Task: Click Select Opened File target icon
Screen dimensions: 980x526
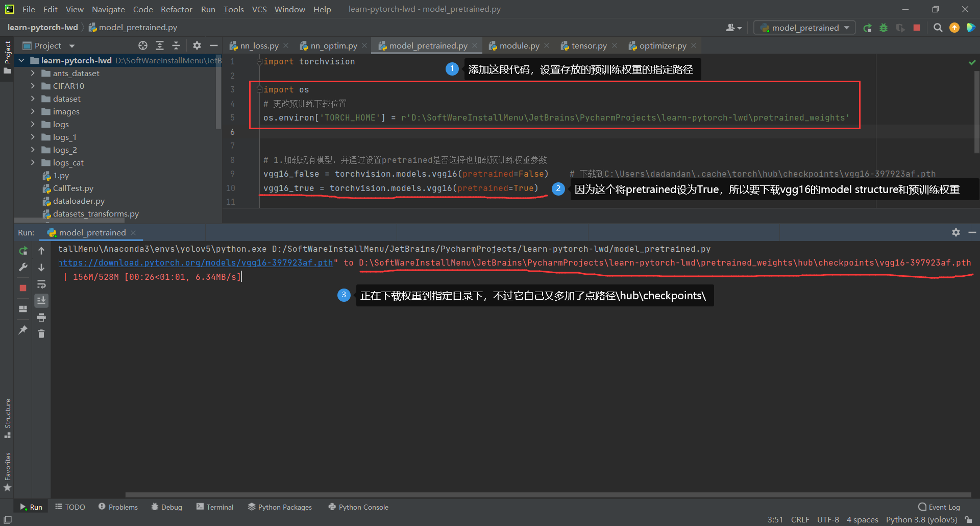Action: (143, 45)
